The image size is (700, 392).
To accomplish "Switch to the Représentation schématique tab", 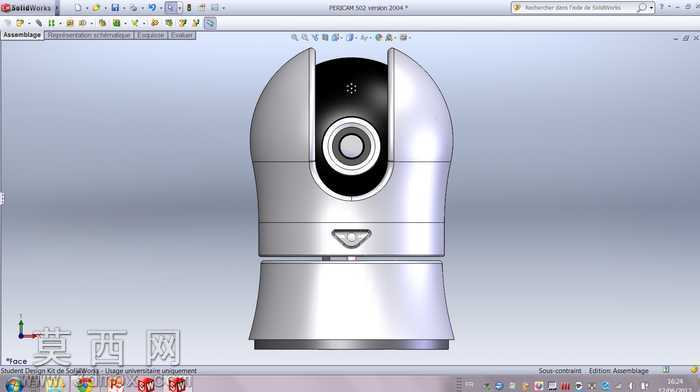I will tap(89, 35).
